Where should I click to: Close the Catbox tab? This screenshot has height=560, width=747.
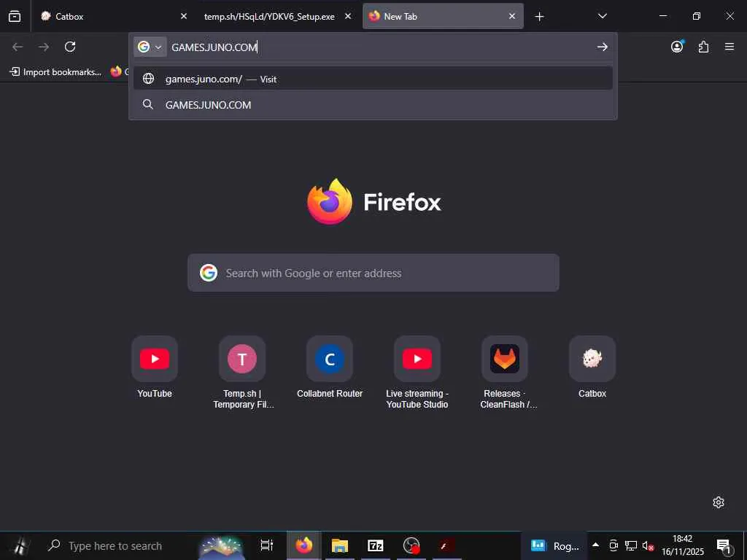tap(183, 16)
